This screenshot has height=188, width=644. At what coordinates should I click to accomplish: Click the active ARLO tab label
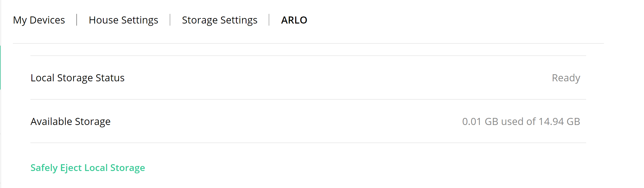(294, 20)
